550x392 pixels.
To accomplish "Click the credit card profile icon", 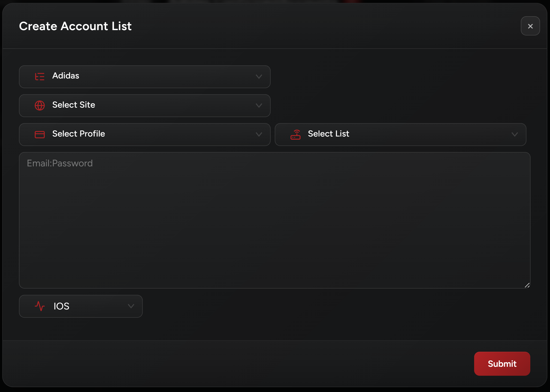I will 40,134.
